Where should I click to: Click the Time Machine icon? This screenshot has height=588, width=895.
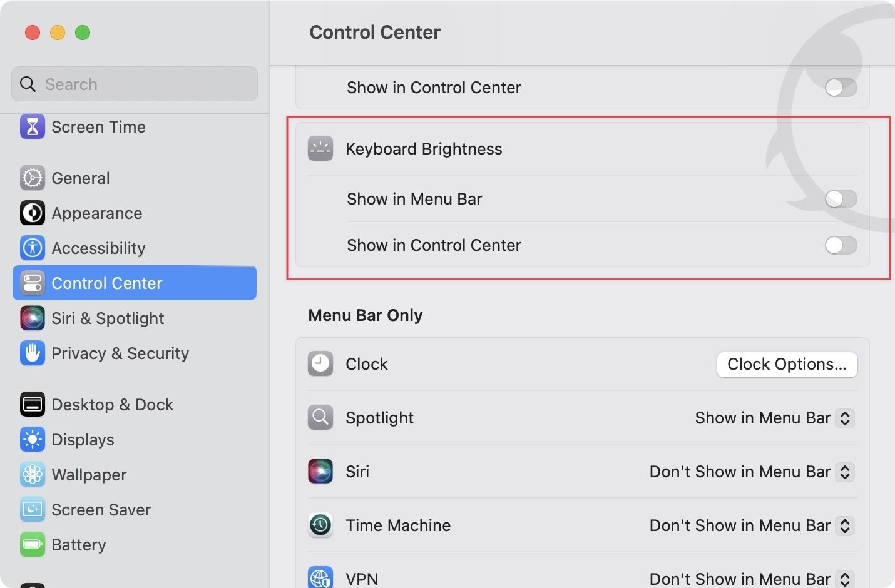click(x=320, y=525)
